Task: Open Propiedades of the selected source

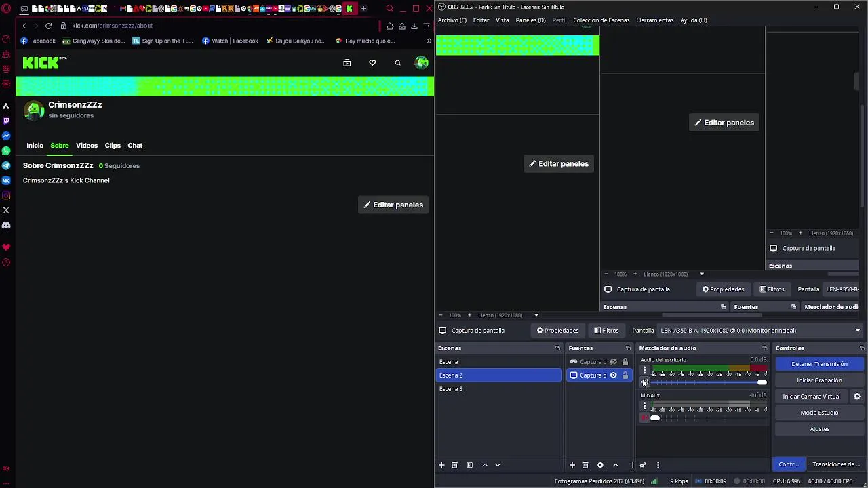Action: pyautogui.click(x=558, y=331)
